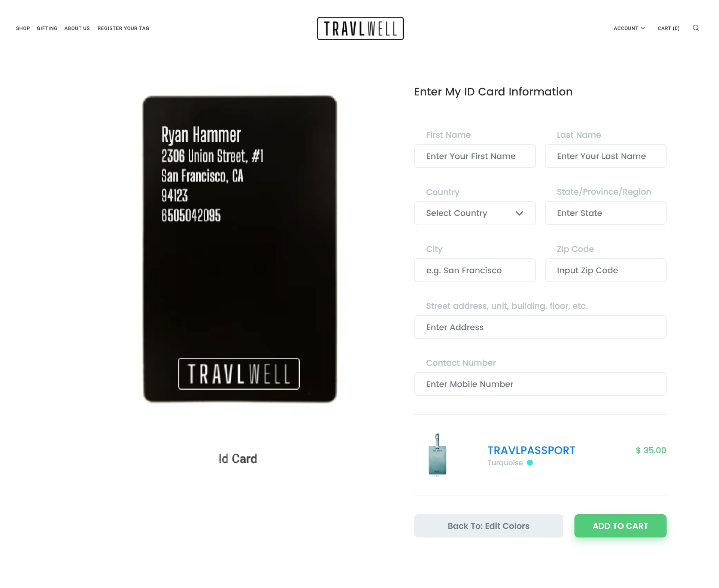Click the ADD TO CART button
This screenshot has height=588, width=719.
[620, 526]
